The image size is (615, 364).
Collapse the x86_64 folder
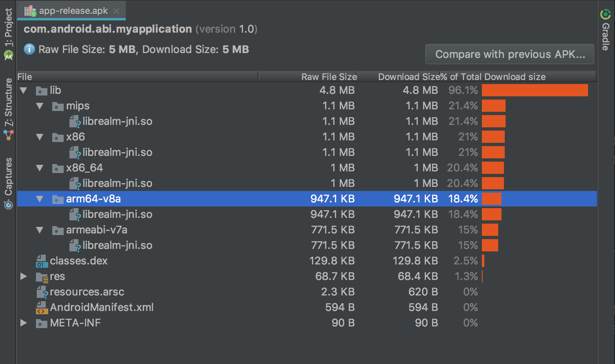(40, 168)
